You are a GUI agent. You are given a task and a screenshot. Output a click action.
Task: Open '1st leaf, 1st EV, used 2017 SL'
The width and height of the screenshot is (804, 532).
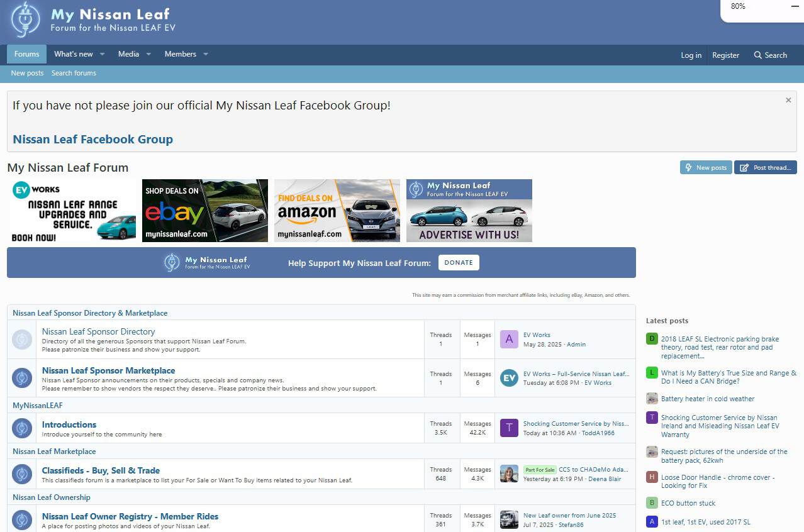tap(706, 522)
